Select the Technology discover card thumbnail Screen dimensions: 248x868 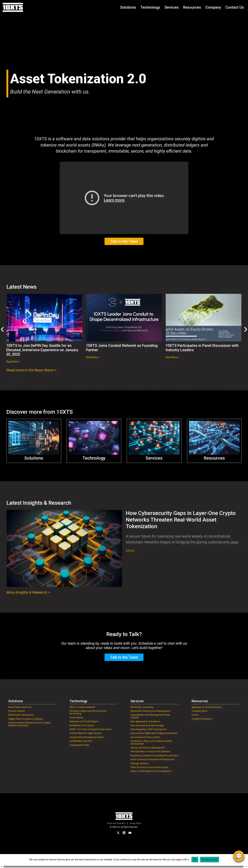pyautogui.click(x=94, y=437)
